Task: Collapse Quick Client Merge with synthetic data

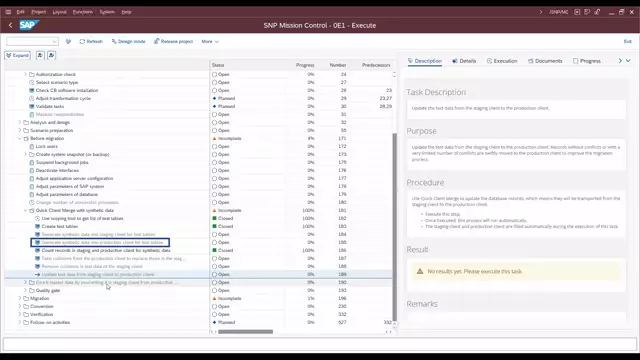Action: point(25,210)
